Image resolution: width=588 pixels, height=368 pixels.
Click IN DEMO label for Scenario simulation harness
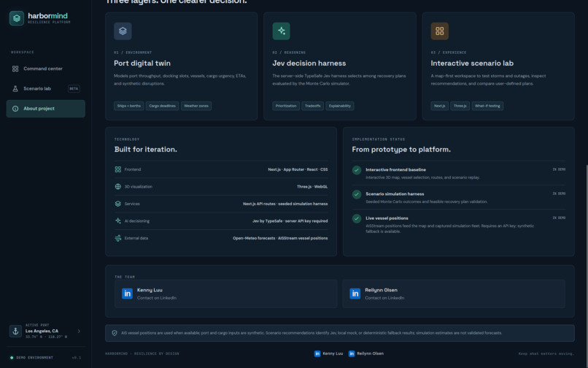pyautogui.click(x=559, y=193)
